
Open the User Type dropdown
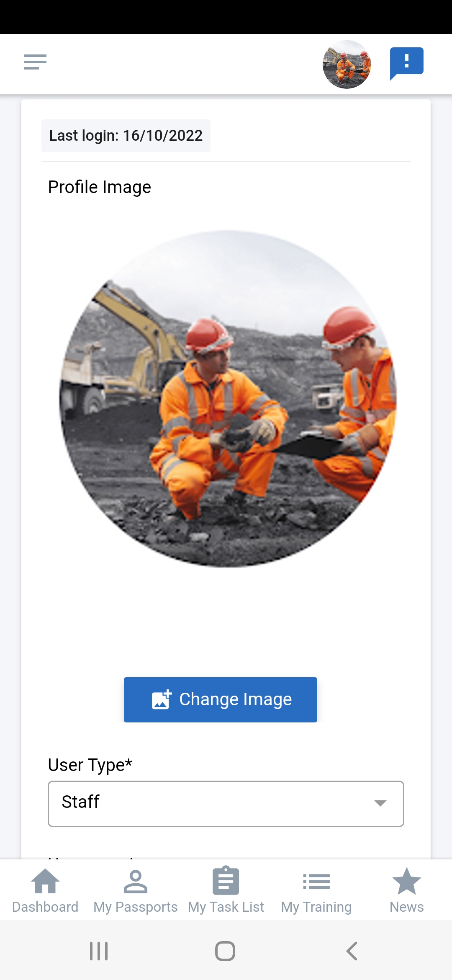click(226, 803)
